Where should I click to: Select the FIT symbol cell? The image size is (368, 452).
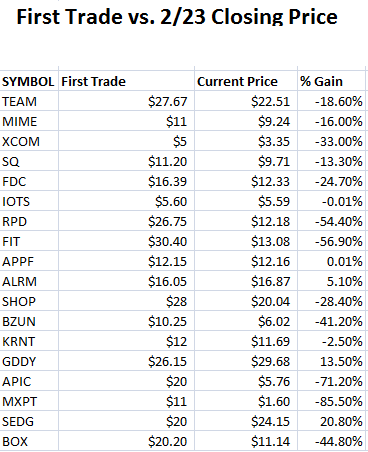tap(29, 241)
